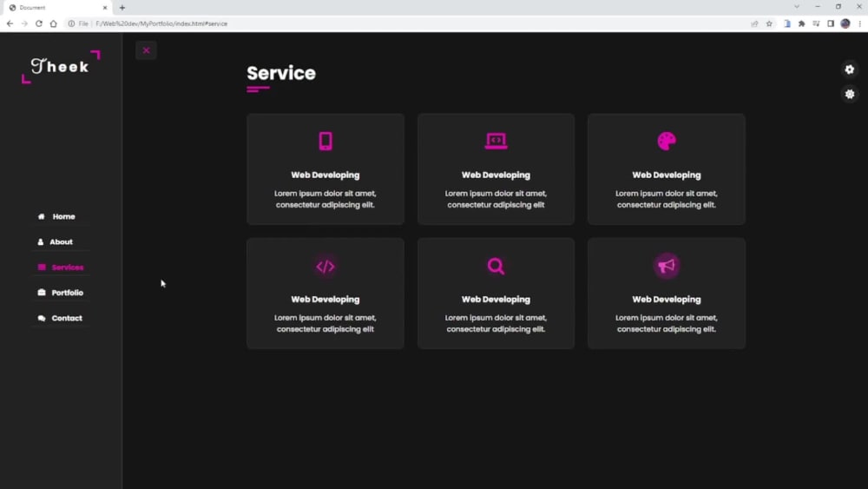Toggle the lower sun/gear theme icon

coord(850,94)
